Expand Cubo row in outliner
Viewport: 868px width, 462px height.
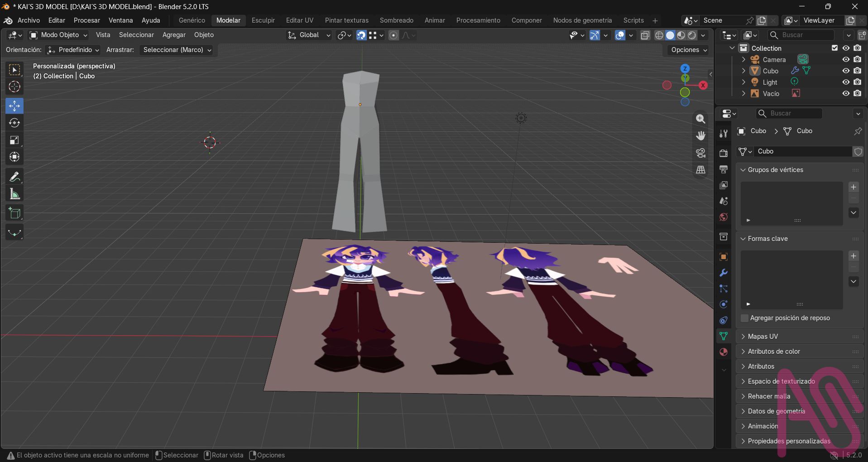click(743, 71)
